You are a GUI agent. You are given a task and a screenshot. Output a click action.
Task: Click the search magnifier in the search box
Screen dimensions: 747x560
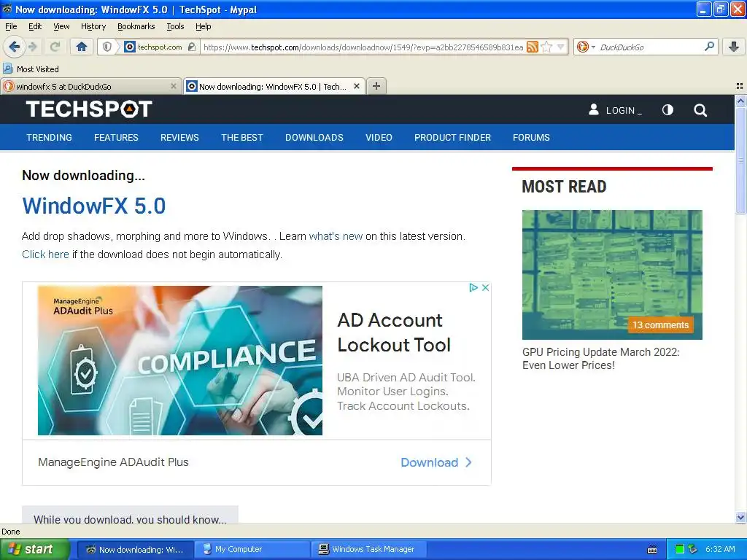tap(709, 47)
